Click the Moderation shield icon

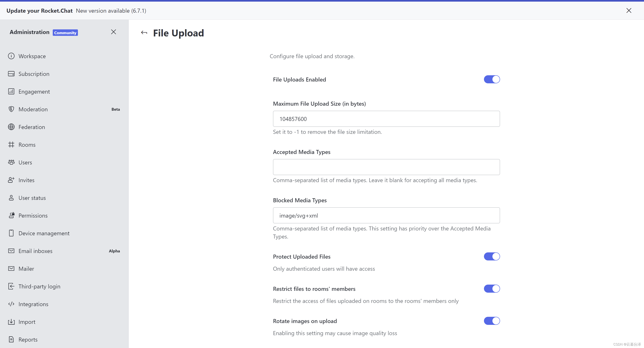coord(11,109)
